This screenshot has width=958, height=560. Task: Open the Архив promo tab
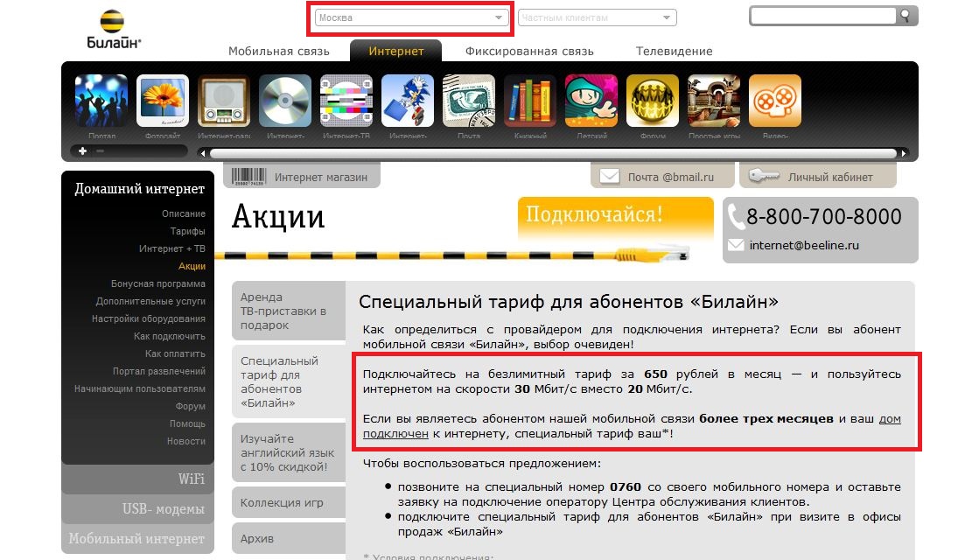point(289,538)
